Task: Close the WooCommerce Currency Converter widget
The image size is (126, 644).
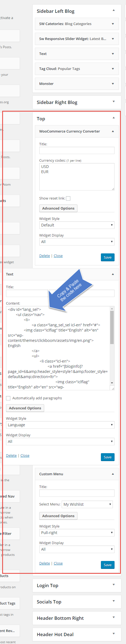Action: (58, 256)
